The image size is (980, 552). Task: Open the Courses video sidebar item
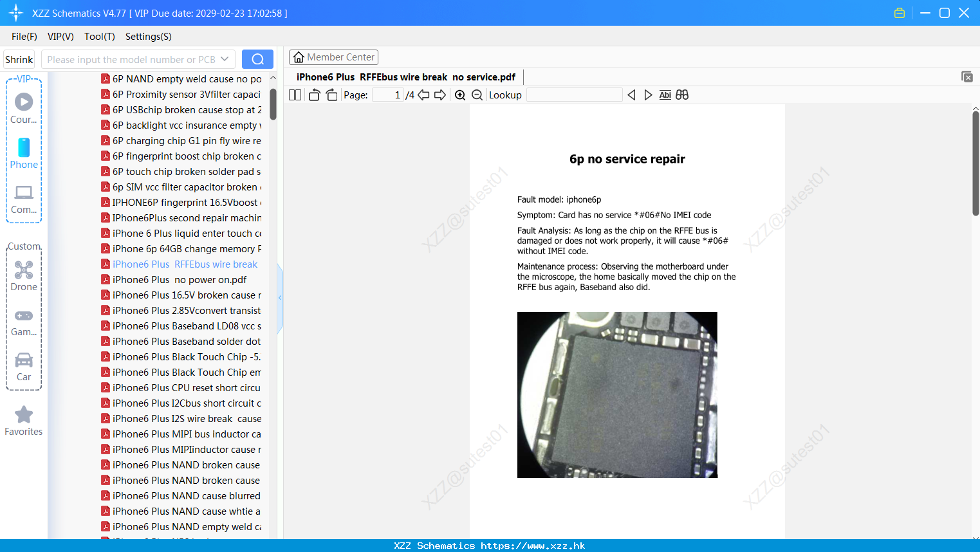[x=24, y=107]
